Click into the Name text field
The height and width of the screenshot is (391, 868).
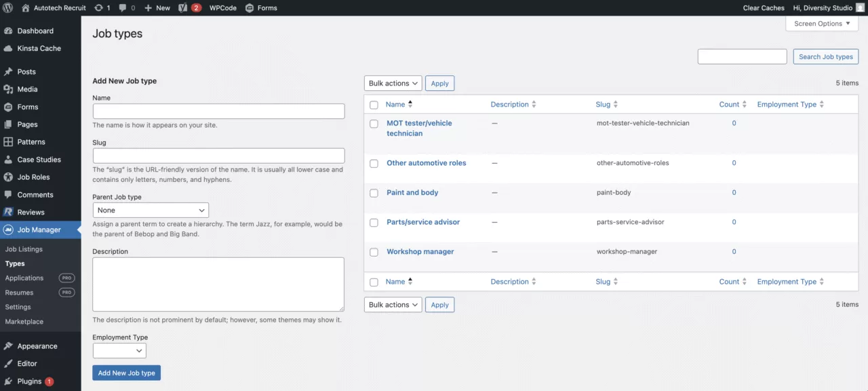[218, 111]
